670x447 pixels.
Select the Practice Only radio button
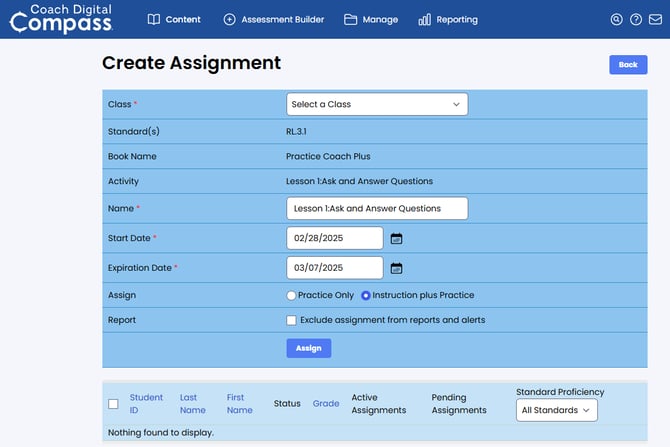click(x=292, y=295)
